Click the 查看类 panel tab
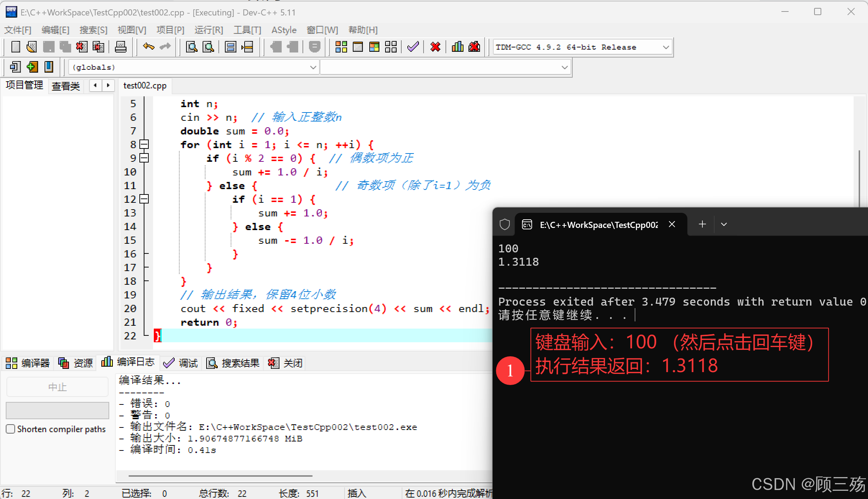Viewport: 868px width, 499px height. (66, 86)
